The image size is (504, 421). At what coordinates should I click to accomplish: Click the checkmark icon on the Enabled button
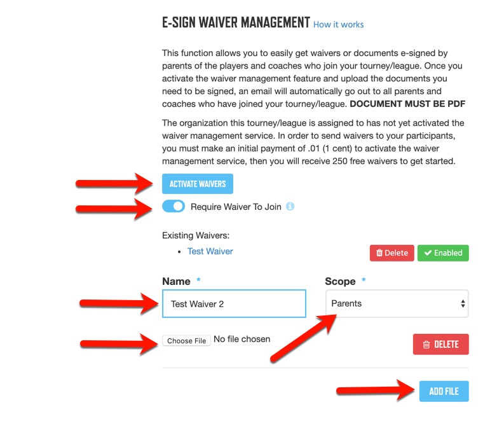[428, 253]
